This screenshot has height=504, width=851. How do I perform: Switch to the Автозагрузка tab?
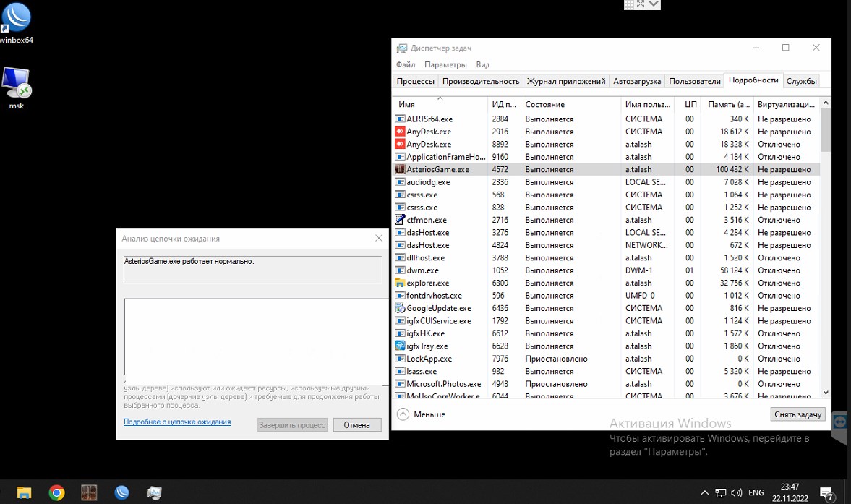pos(636,81)
